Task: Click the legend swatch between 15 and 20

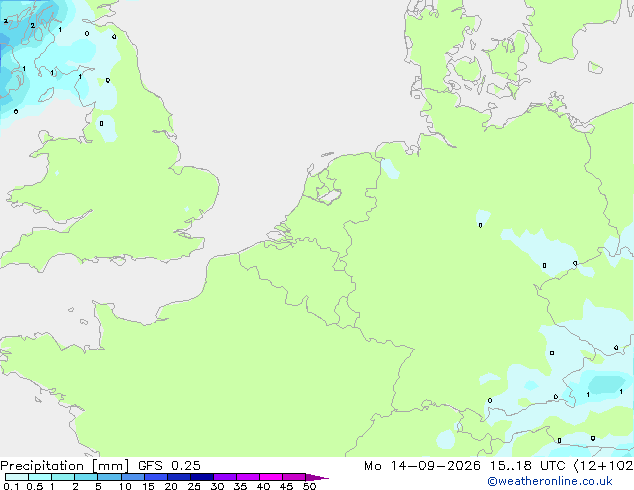Action: point(156,477)
